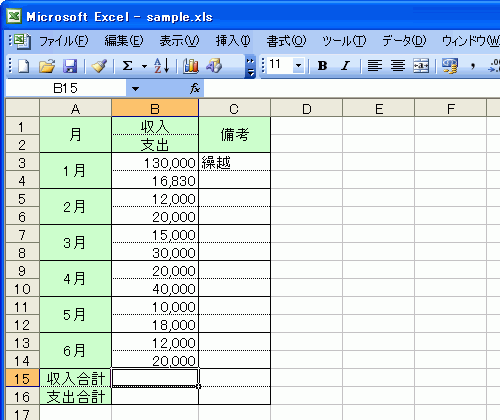Select column B header
Viewport: 500px width, 420px height.
(x=155, y=109)
